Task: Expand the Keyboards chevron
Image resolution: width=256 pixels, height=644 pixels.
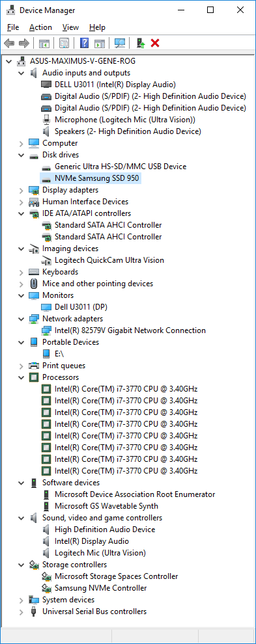Action: (21, 272)
